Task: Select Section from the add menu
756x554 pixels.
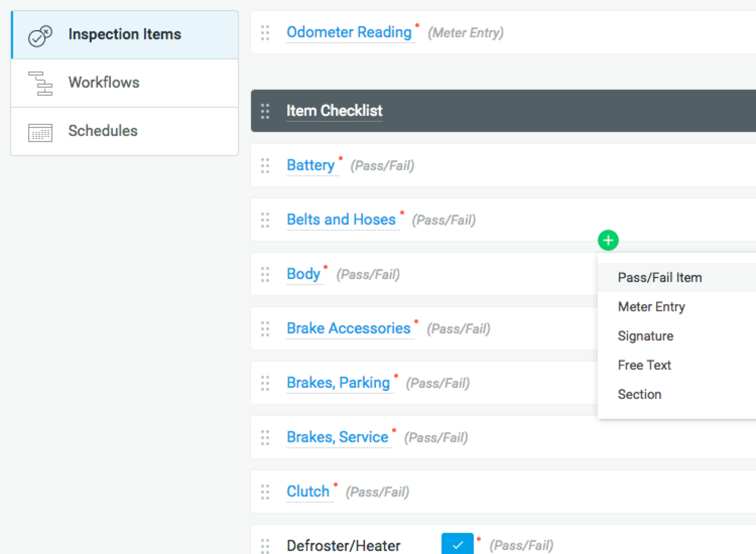Action: pyautogui.click(x=639, y=394)
